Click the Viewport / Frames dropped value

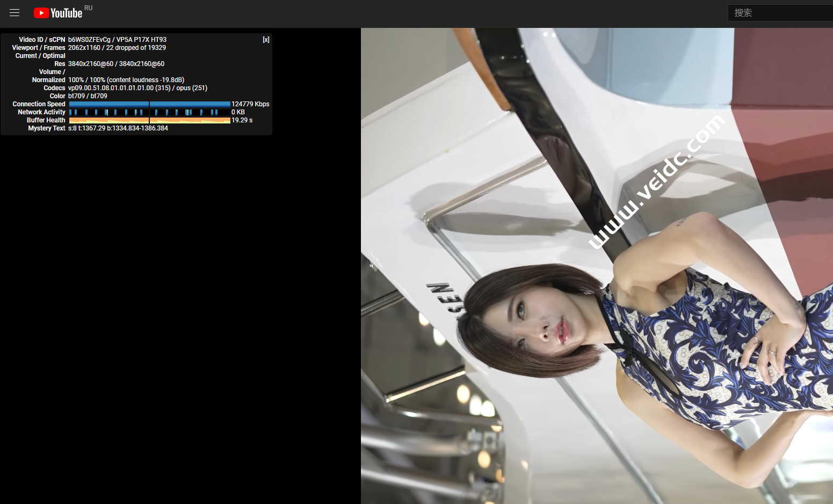(117, 48)
